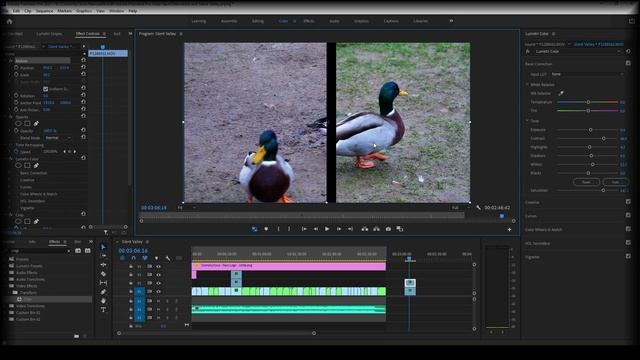Toggle Color Wheels & Match checkbox

click(x=628, y=229)
